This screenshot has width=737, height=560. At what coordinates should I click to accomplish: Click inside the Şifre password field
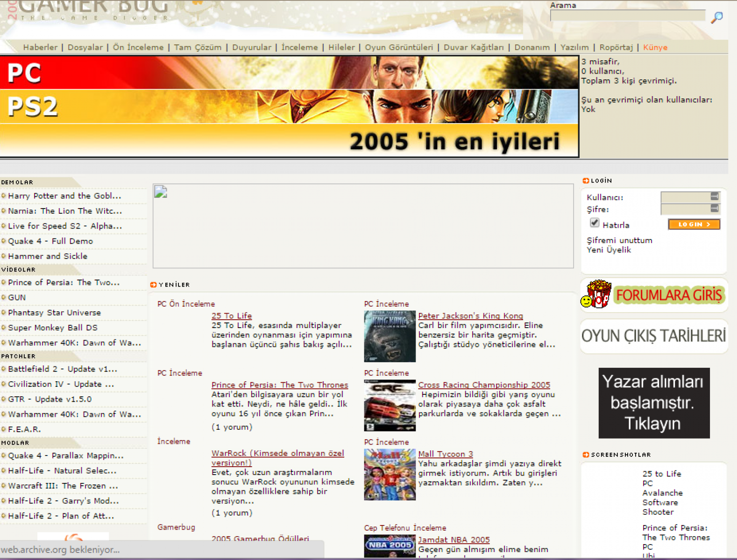pos(685,209)
